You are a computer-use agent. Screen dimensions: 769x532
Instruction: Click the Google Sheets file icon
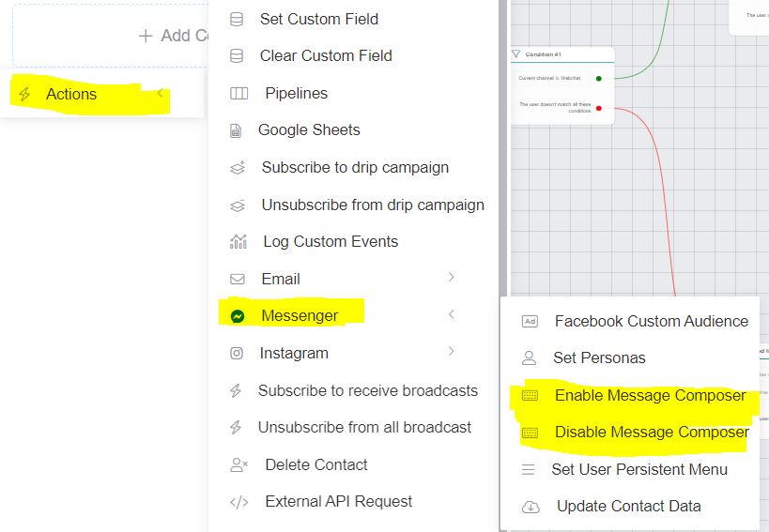click(x=237, y=130)
